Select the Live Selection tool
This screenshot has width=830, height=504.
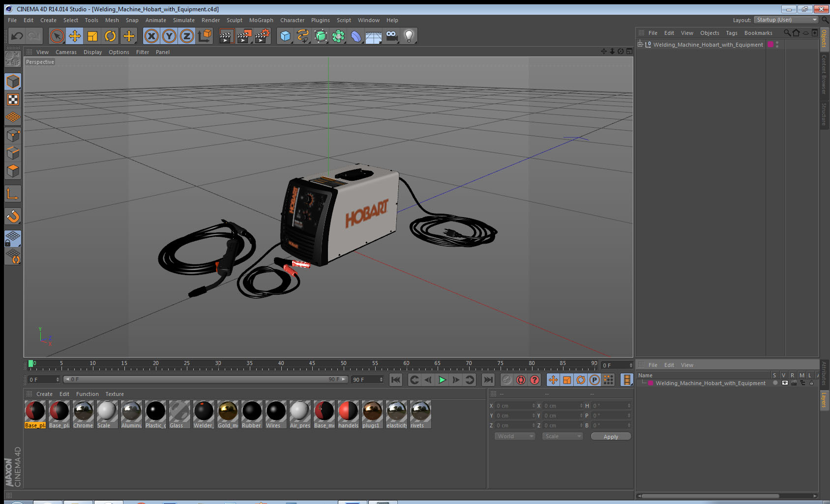[x=57, y=36]
